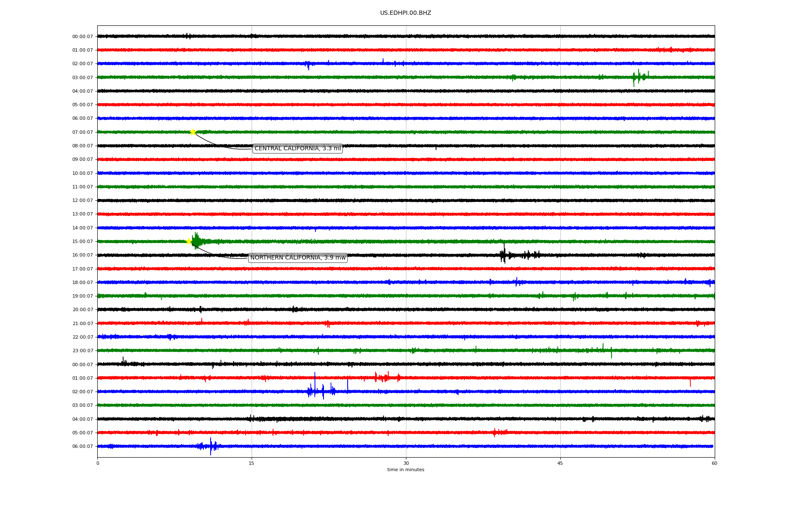Click the CENTRAL CALIFORNIA, 3.3 ml annotation label

click(297, 149)
